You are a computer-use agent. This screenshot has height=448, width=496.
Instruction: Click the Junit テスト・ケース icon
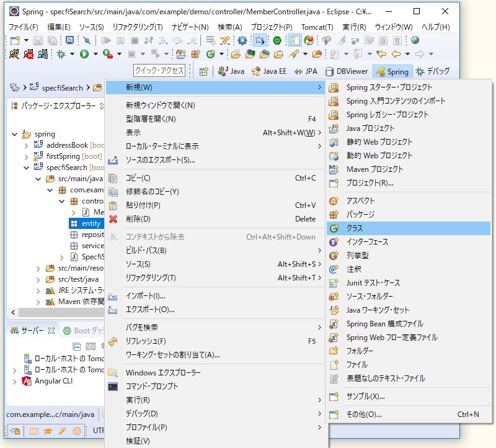(334, 283)
